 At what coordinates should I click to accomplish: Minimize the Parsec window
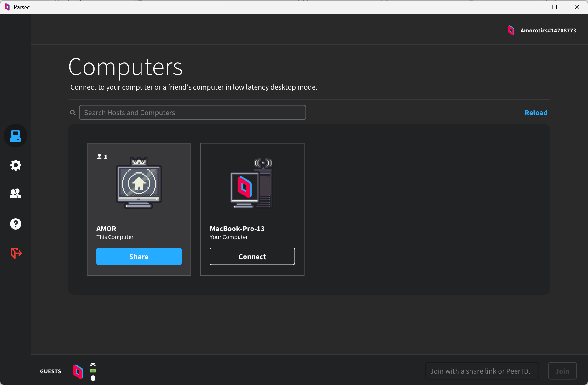pos(533,7)
